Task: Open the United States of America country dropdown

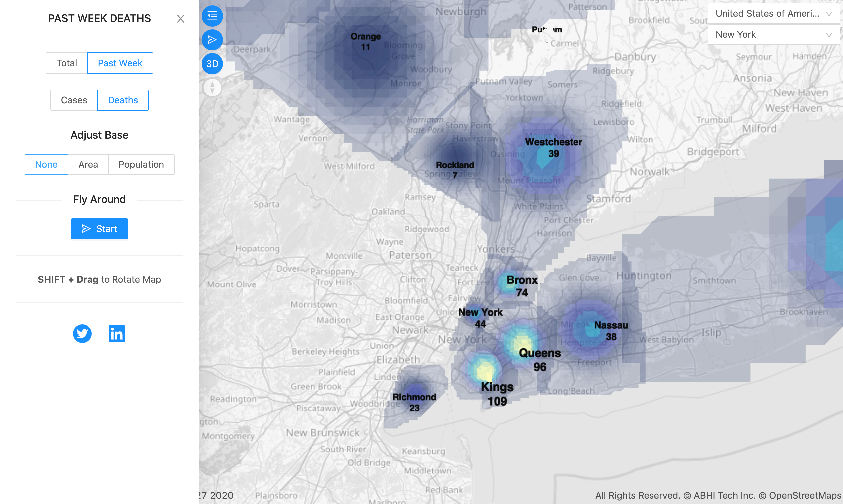Action: pos(773,14)
